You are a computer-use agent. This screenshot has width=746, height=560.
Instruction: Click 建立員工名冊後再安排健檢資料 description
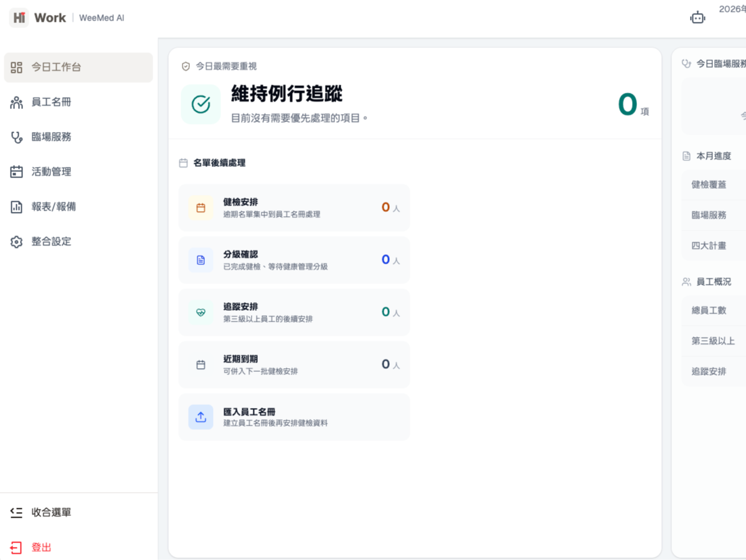[x=275, y=423]
